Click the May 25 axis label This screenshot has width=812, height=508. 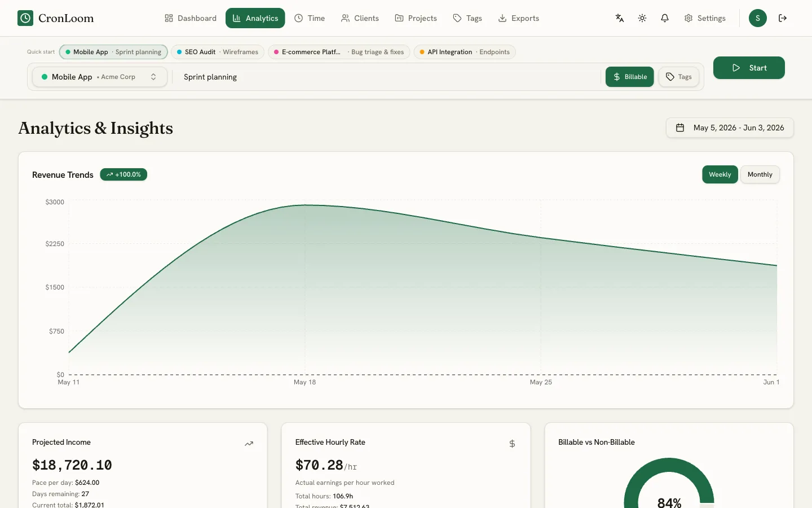click(x=541, y=382)
